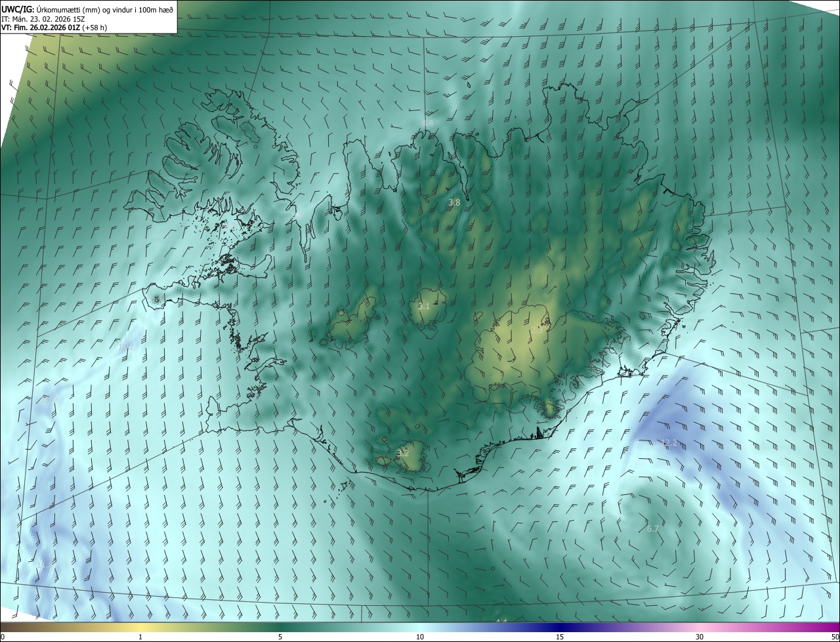Screen dimensions: 840x642
Task: Click the 'UWC/IG: Úrkomumætti (mm)' map title
Action: 87,9
